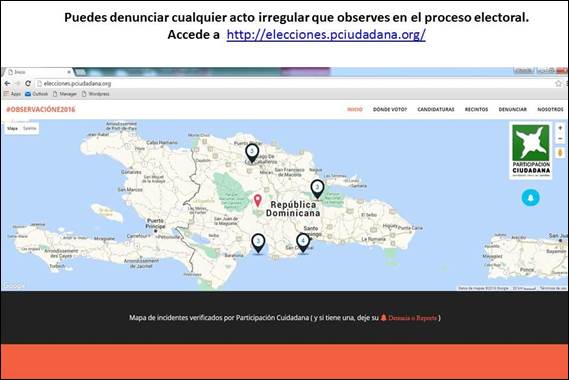
Task: Open the DENUNCIAR menu item
Action: (512, 109)
